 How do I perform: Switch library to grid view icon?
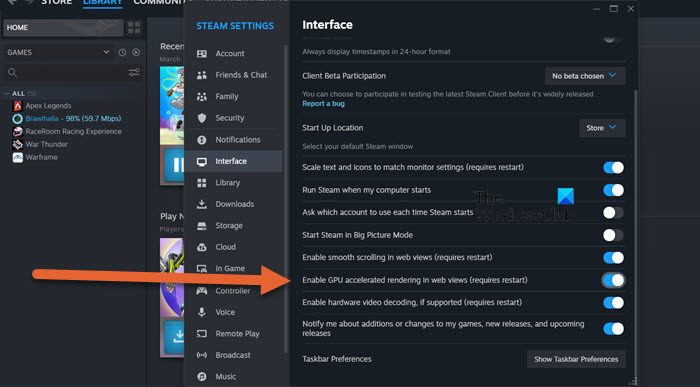tap(134, 28)
